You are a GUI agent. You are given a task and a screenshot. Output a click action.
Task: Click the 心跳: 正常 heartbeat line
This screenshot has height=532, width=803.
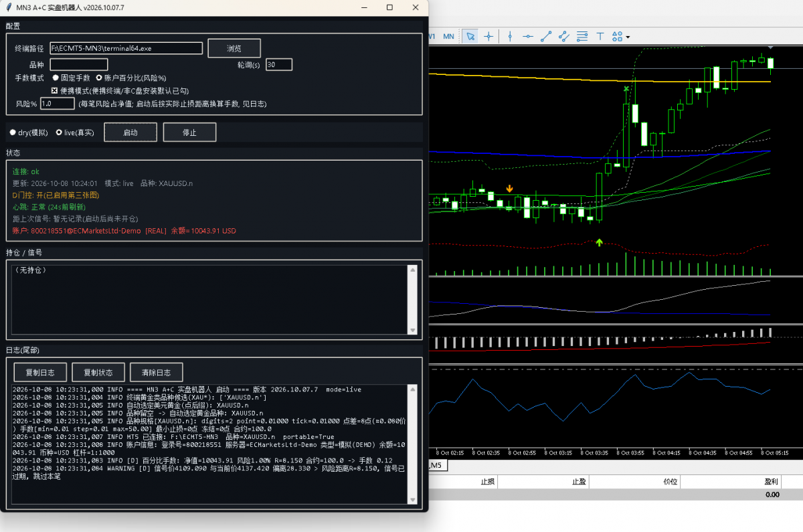click(49, 207)
